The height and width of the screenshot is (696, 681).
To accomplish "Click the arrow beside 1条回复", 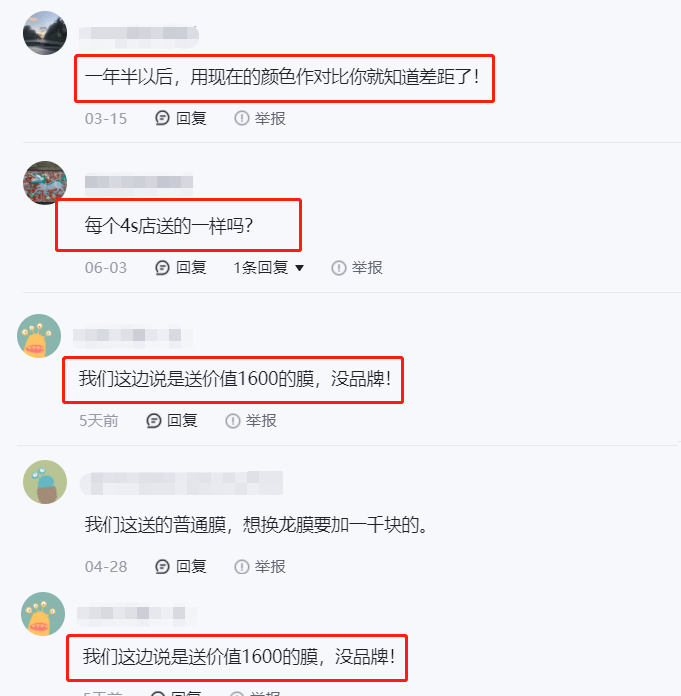I will pos(300,268).
